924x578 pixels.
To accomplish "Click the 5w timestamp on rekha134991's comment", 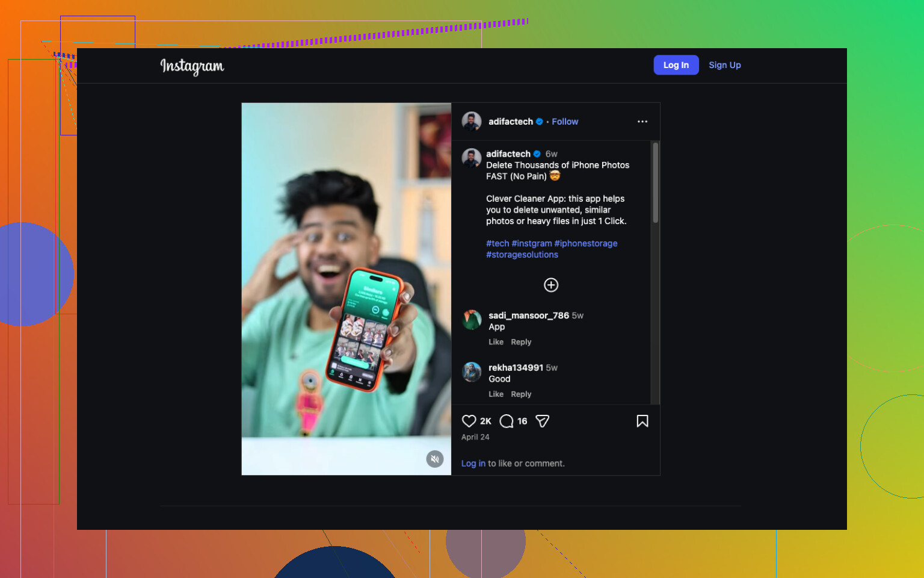I will pos(552,367).
